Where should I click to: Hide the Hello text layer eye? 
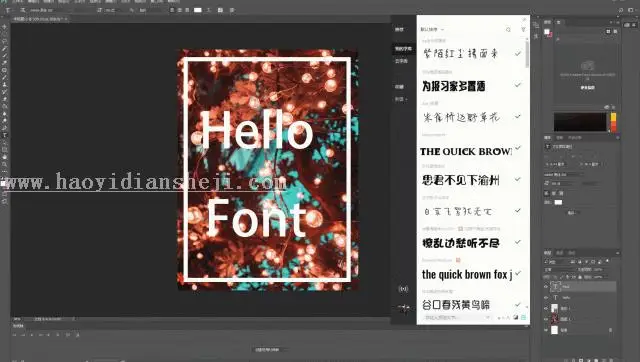coord(546,298)
